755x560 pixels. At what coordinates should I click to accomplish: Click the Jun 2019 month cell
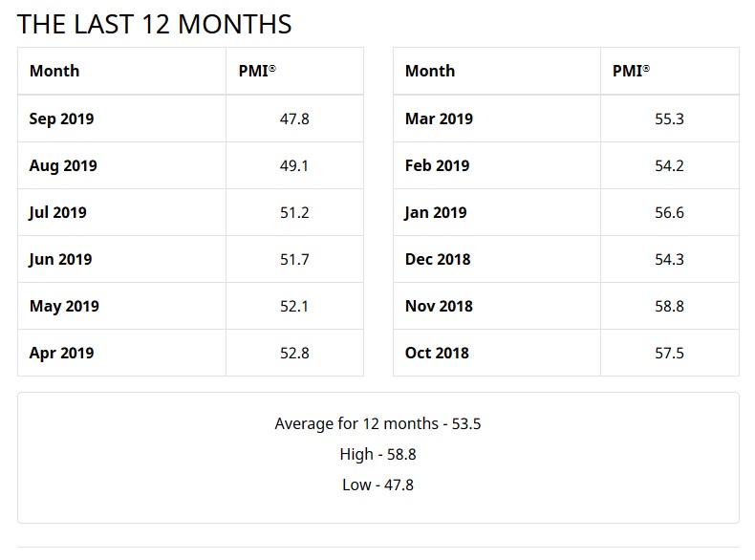coord(61,259)
